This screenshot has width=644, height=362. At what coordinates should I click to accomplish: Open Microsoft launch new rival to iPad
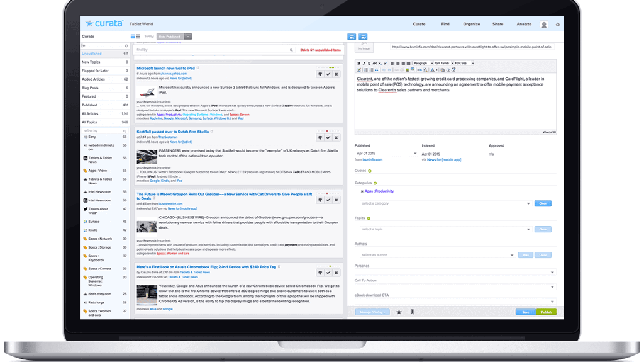point(165,68)
